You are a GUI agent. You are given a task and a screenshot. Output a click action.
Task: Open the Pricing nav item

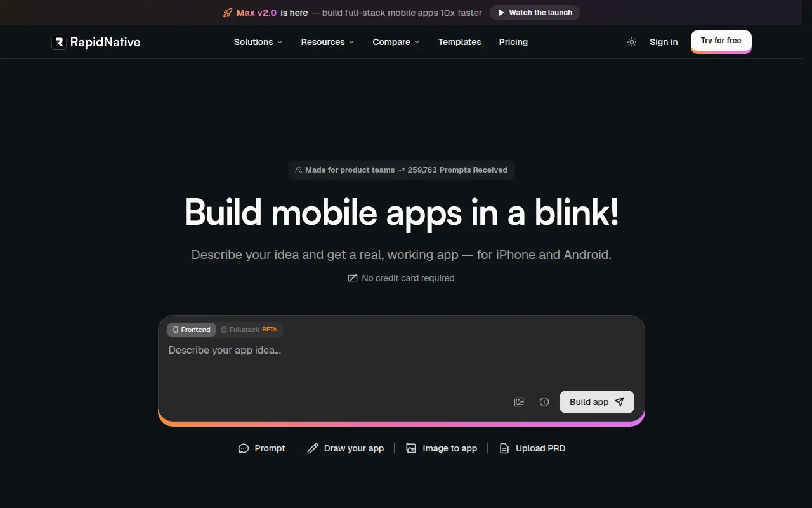pyautogui.click(x=513, y=42)
